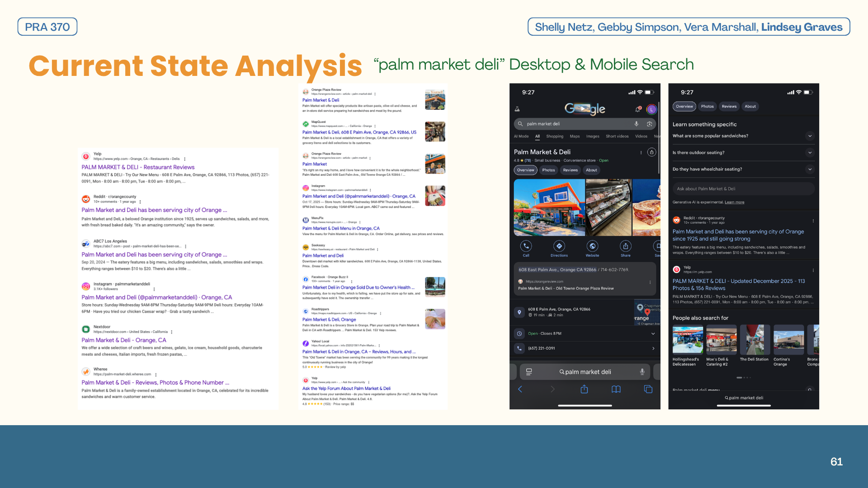Tap the Safari back arrow
The image size is (868, 488).
[520, 389]
